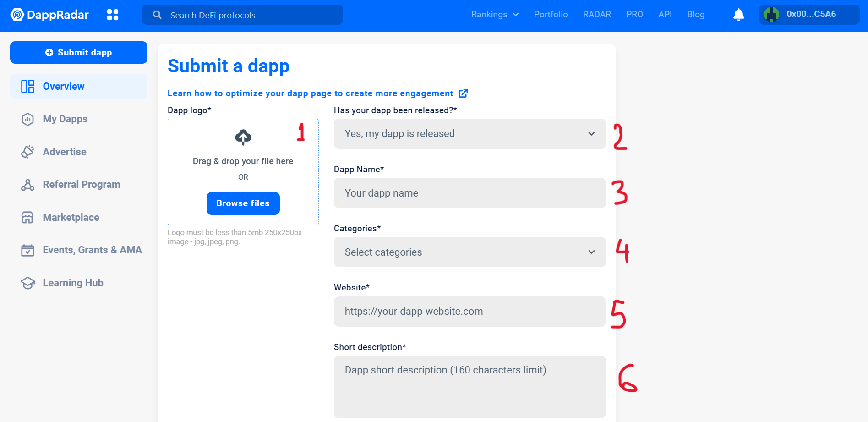Click the DappRadar logo
Viewport: 868px width, 422px height.
click(x=49, y=15)
